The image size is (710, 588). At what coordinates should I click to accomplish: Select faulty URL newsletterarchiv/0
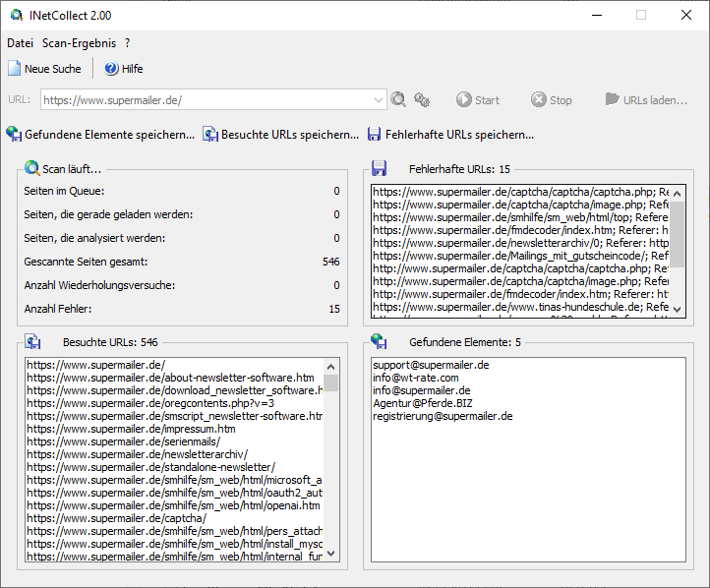click(521, 243)
